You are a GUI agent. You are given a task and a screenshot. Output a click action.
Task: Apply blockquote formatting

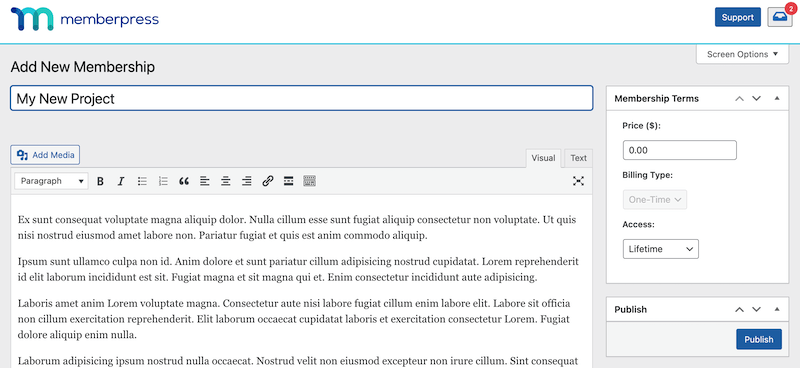click(184, 181)
